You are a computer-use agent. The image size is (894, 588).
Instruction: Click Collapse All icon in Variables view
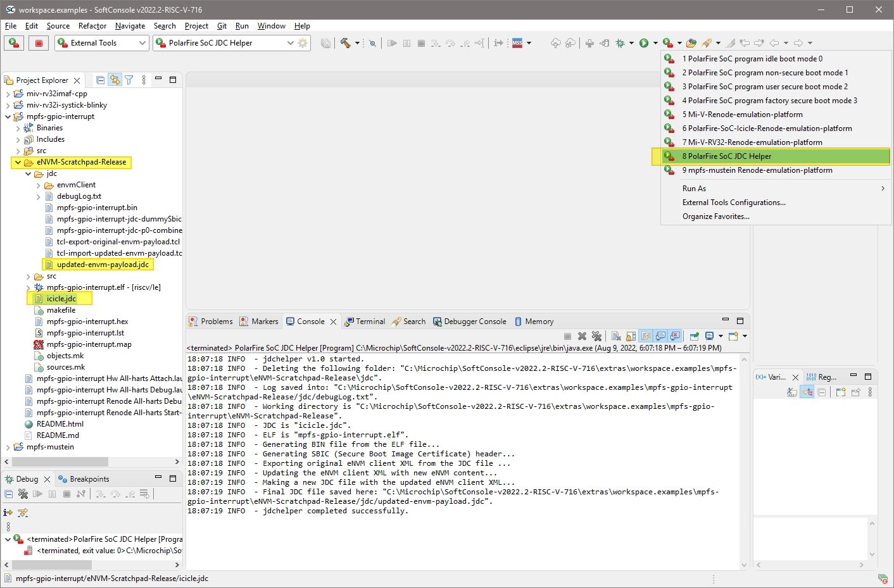click(x=821, y=392)
